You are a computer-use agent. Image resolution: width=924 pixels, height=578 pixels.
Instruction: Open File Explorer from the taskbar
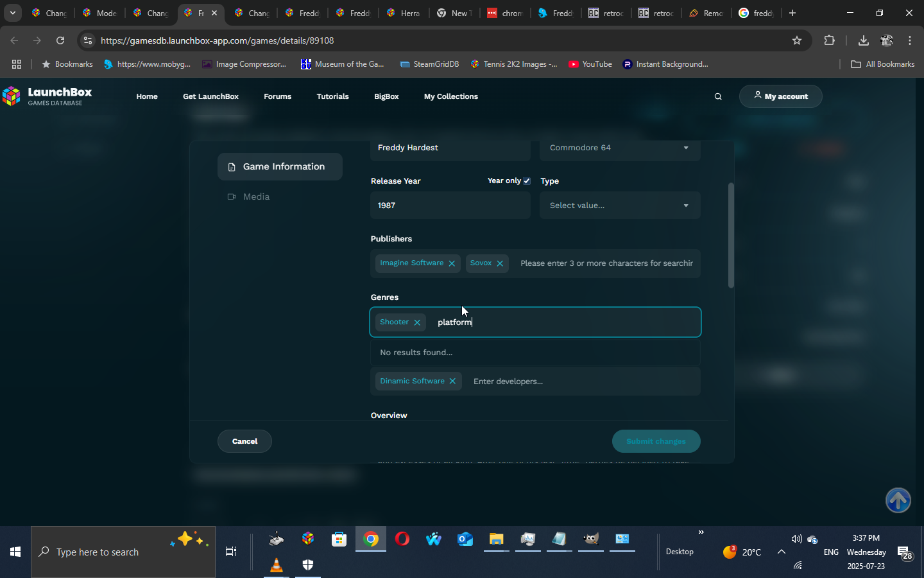(497, 539)
